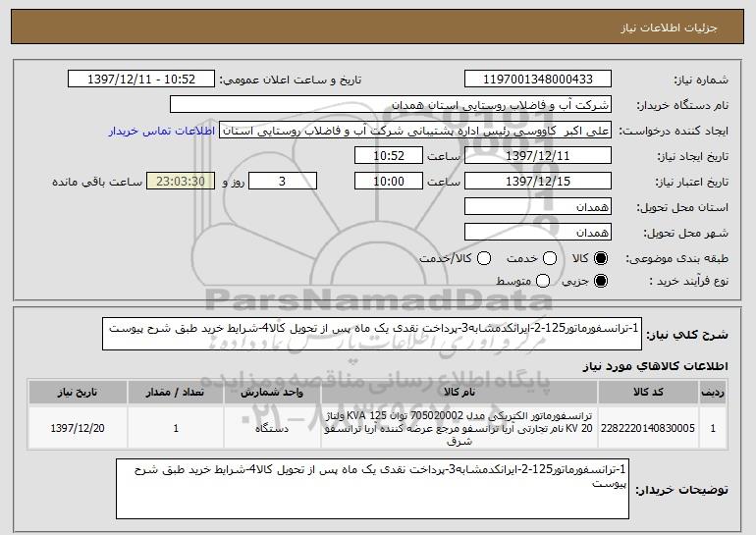The width and height of the screenshot is (756, 535).
Task: Click the نوع فرآیند خرید label
Action: coord(688,281)
